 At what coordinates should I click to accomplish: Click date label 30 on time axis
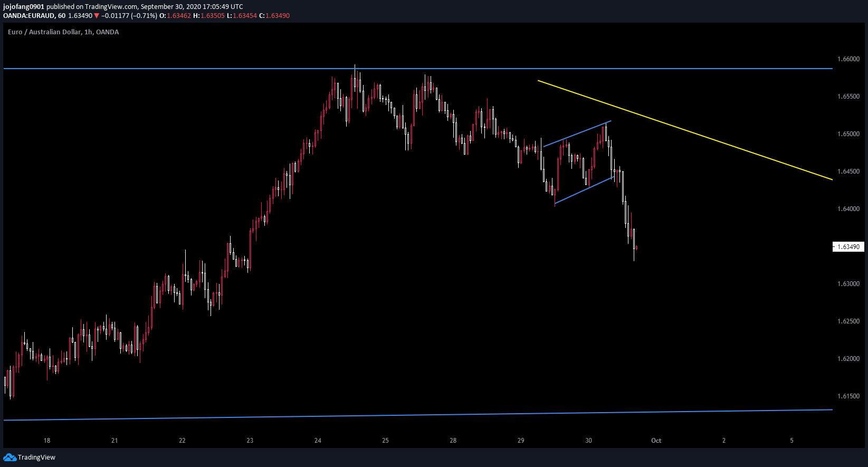[588, 441]
